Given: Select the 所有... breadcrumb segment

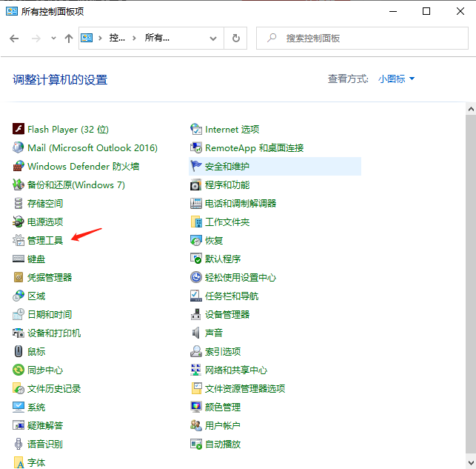Looking at the screenshot, I should [x=157, y=38].
